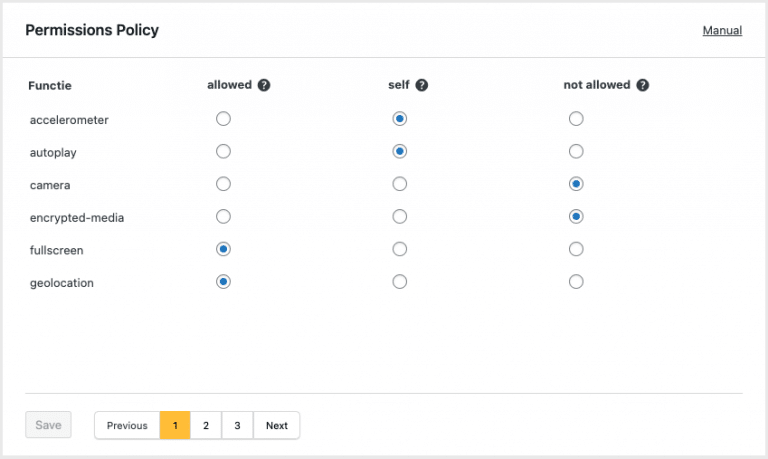Set fullscreen to self
This screenshot has height=459, width=768.
(x=400, y=249)
